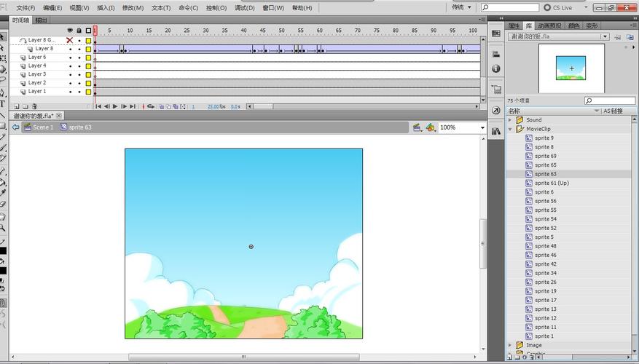Go to first frame in timeline
The height and width of the screenshot is (364, 639).
pyautogui.click(x=98, y=106)
